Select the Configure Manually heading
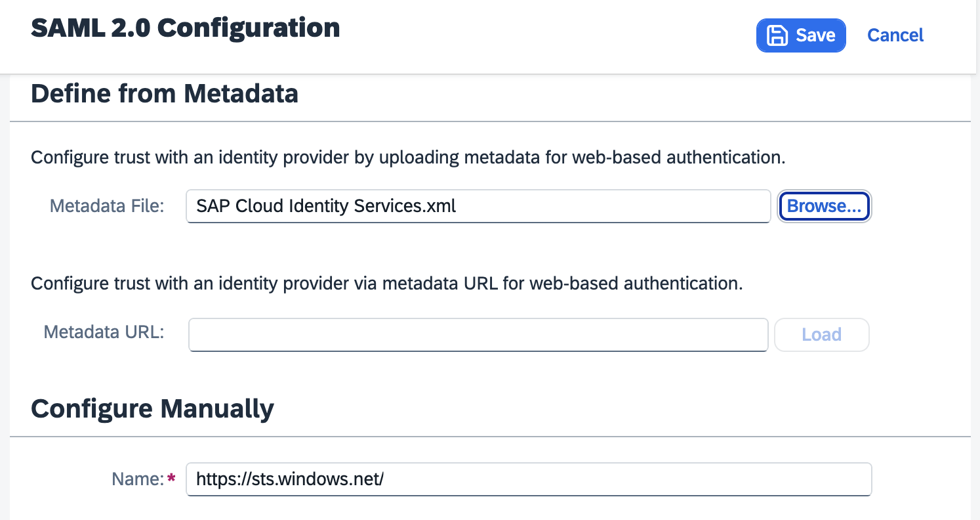 tap(152, 408)
